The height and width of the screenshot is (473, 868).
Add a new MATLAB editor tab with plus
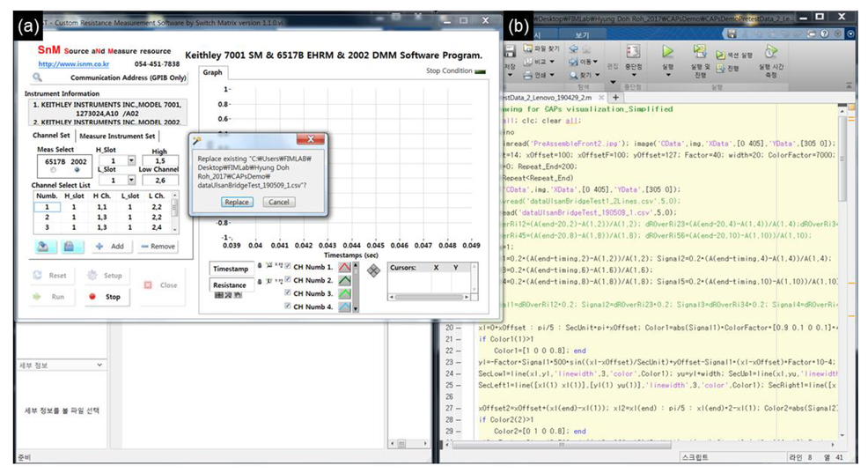coord(615,98)
